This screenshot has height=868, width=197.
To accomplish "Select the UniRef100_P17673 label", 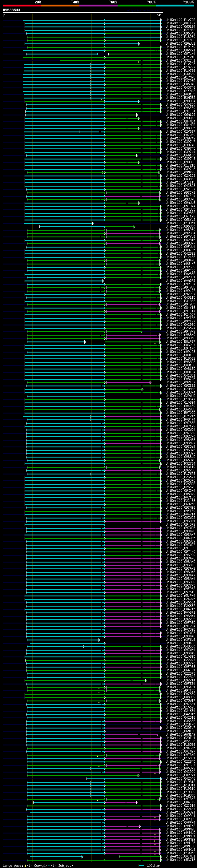I will point(180,474).
